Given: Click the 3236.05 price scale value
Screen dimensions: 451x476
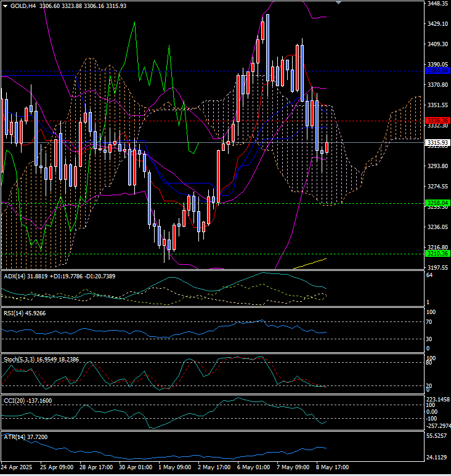Looking at the screenshot, I should pyautogui.click(x=437, y=227).
